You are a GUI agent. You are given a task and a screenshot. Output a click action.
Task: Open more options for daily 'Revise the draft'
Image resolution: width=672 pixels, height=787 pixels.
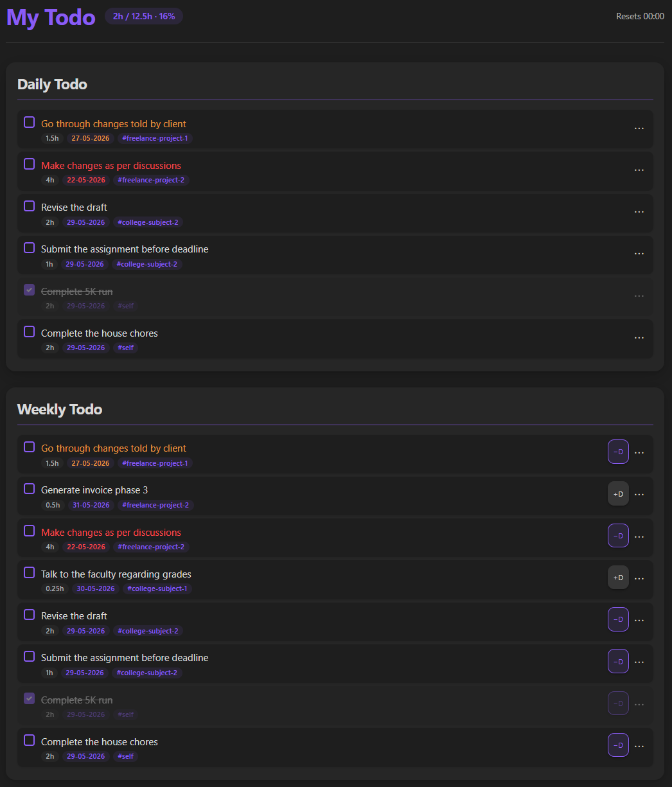[639, 212]
